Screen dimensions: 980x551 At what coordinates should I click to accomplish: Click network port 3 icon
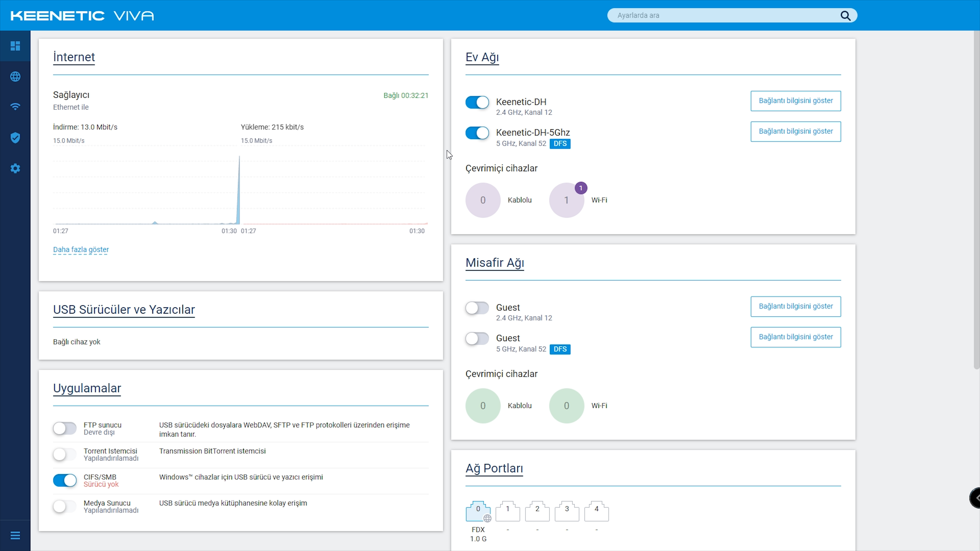pos(567,511)
